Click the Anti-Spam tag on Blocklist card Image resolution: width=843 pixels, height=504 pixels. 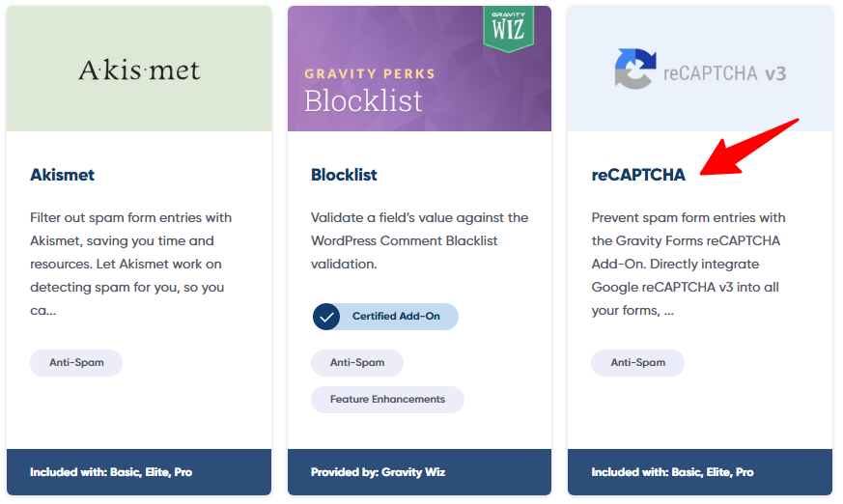(357, 363)
